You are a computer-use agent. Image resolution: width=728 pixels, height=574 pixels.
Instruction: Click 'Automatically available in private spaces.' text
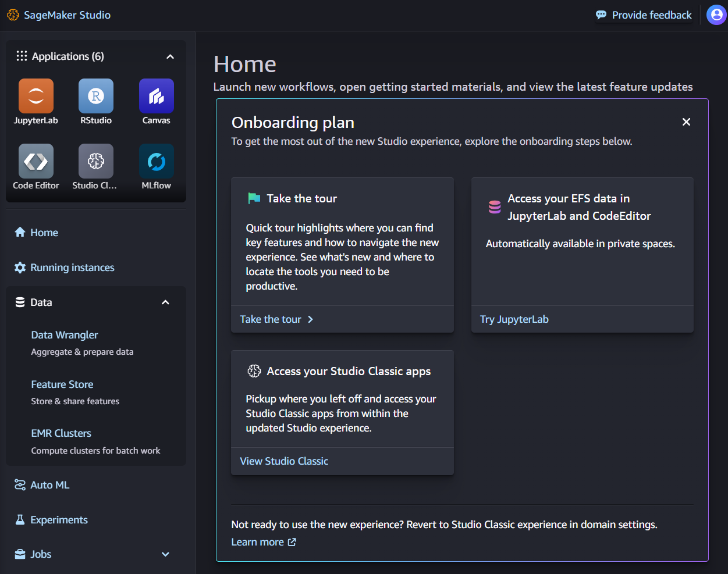pyautogui.click(x=580, y=244)
